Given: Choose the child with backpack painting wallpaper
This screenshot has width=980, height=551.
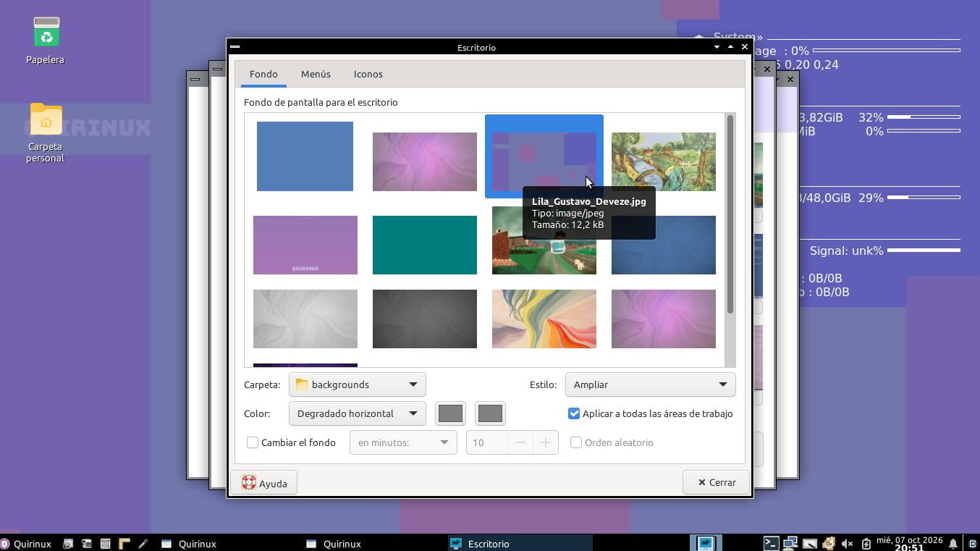Looking at the screenshot, I should click(x=544, y=240).
